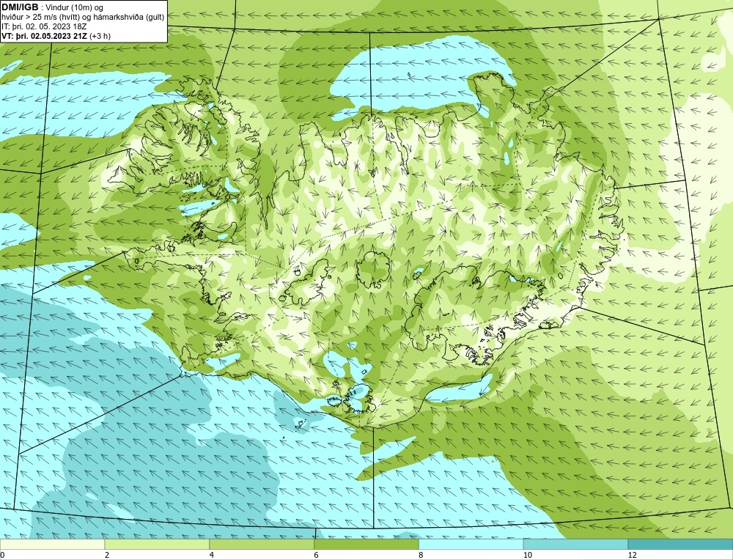Click the 'hviður > 25 m/s (hvítt)' line
Viewport: 733px width, 560px height.
pyautogui.click(x=84, y=18)
